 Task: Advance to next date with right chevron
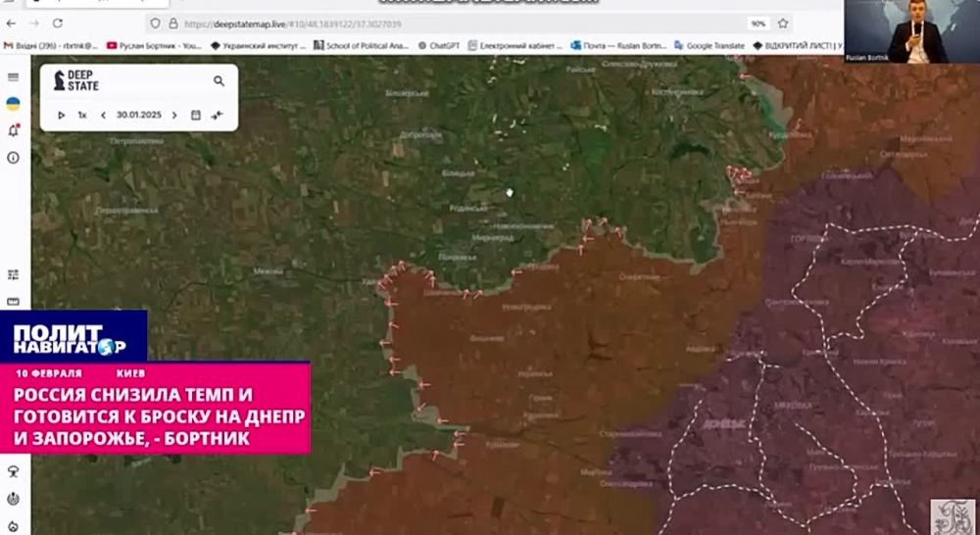tap(174, 115)
